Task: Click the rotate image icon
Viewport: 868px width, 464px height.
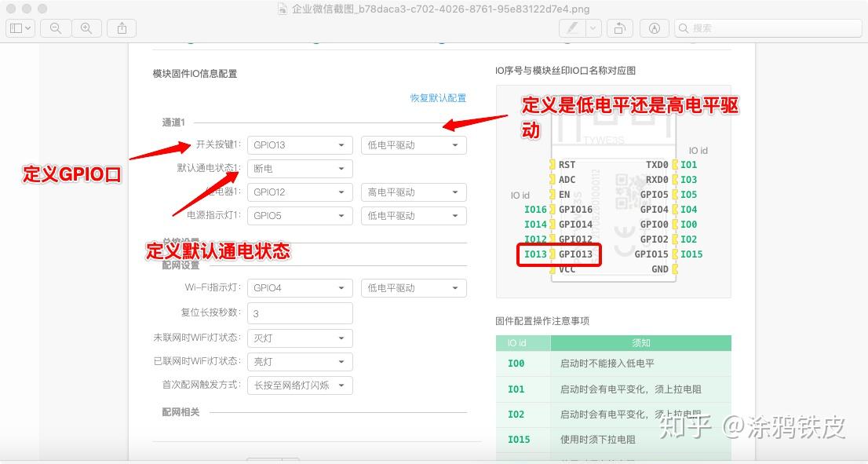Action: pyautogui.click(x=619, y=28)
